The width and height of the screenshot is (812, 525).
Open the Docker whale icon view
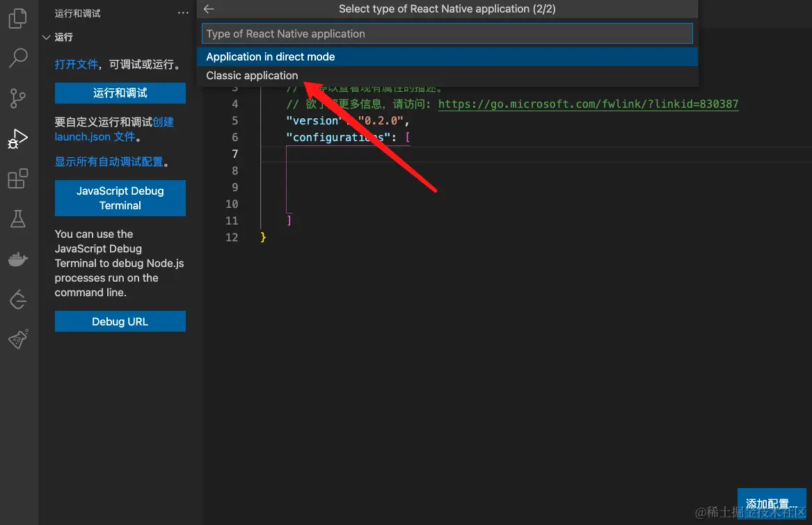point(18,259)
